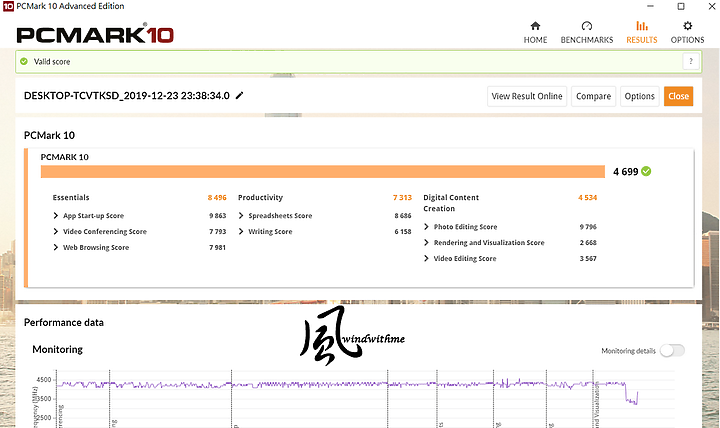
Task: Click the green check next to 4 699
Action: (646, 171)
